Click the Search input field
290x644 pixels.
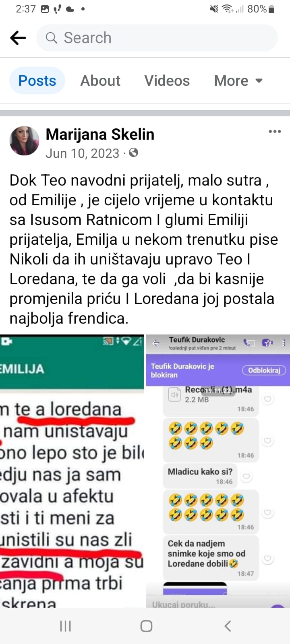157,38
